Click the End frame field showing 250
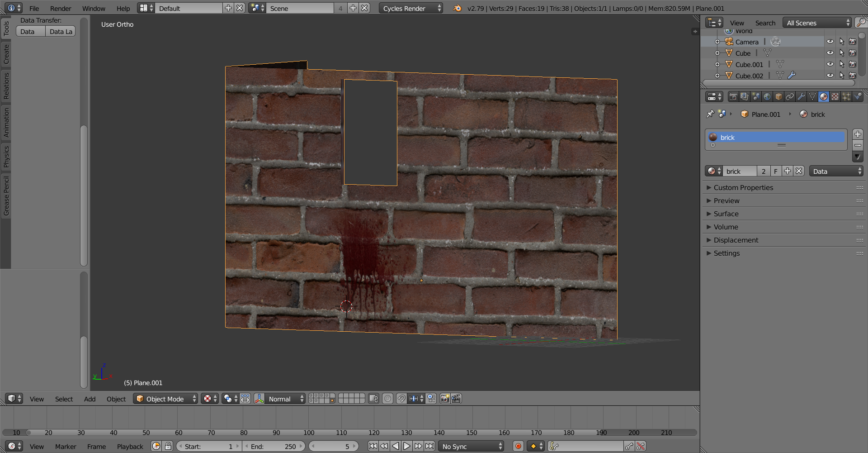Screen dimensions: 868x453 274,446
